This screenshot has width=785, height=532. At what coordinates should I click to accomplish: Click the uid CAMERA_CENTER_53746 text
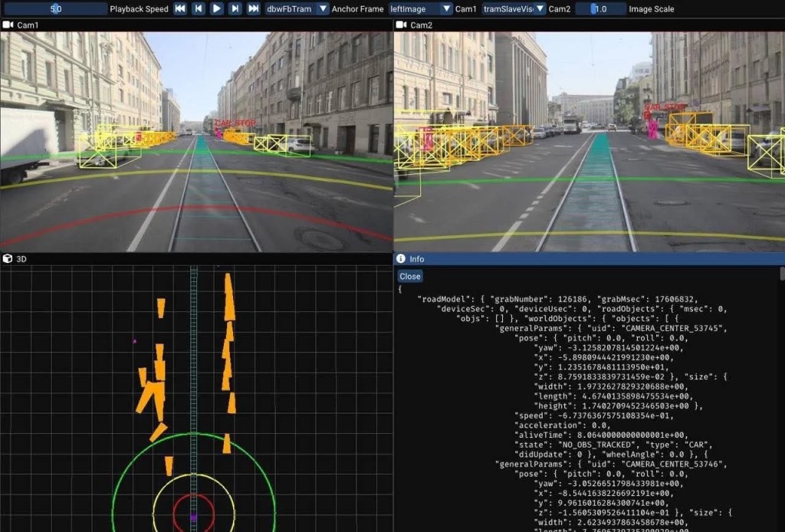[673, 464]
